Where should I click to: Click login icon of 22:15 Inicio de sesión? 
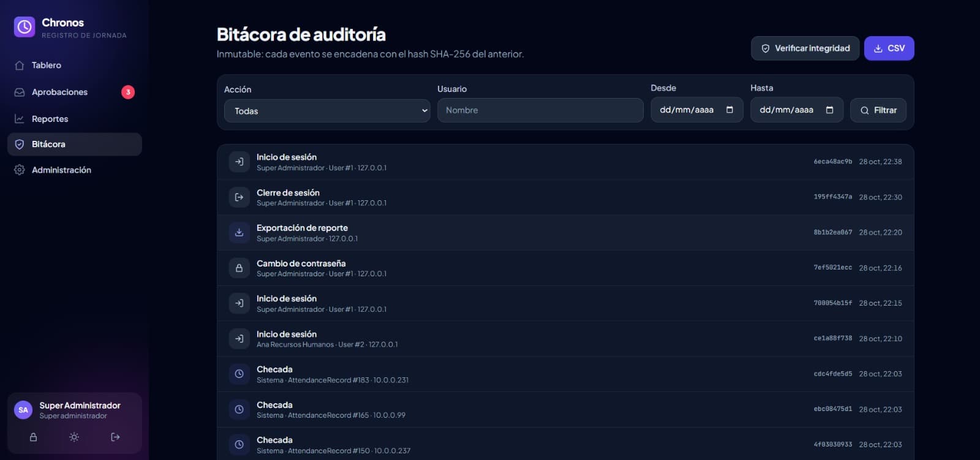pos(239,303)
